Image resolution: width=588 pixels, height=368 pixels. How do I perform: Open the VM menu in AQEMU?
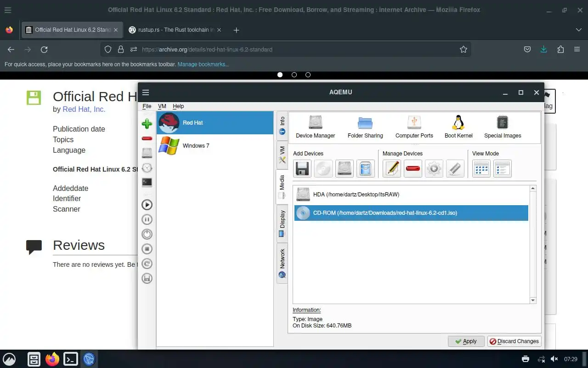[162, 106]
